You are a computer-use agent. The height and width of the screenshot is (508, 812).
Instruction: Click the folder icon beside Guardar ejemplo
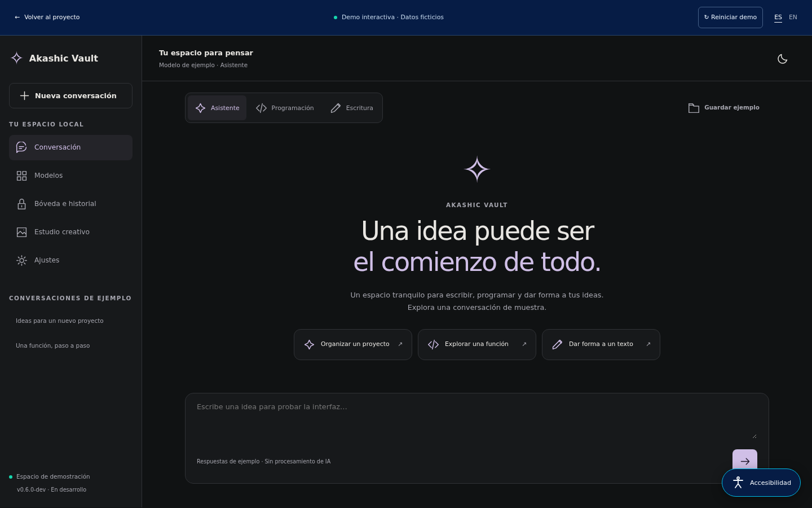[x=694, y=108]
